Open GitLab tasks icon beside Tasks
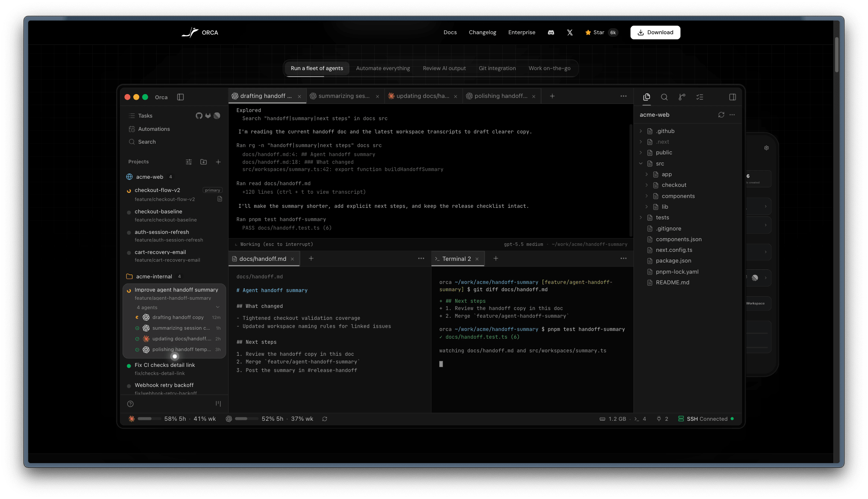Image resolution: width=868 pixels, height=499 pixels. tap(208, 116)
